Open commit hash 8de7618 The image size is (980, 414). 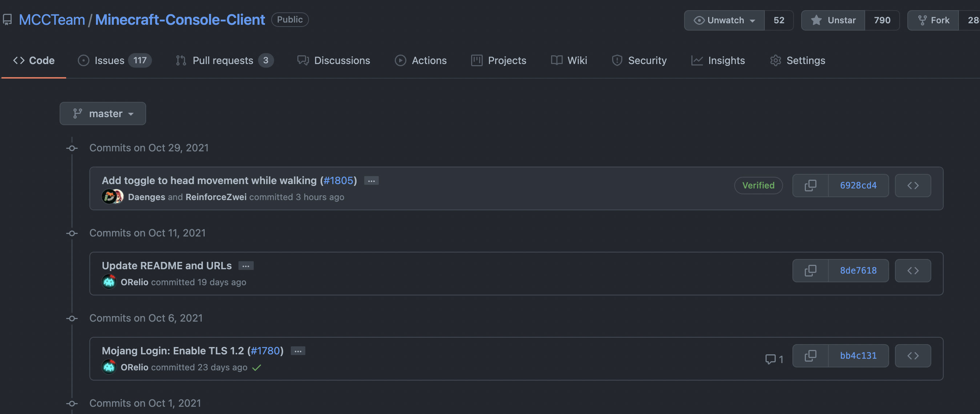click(858, 270)
